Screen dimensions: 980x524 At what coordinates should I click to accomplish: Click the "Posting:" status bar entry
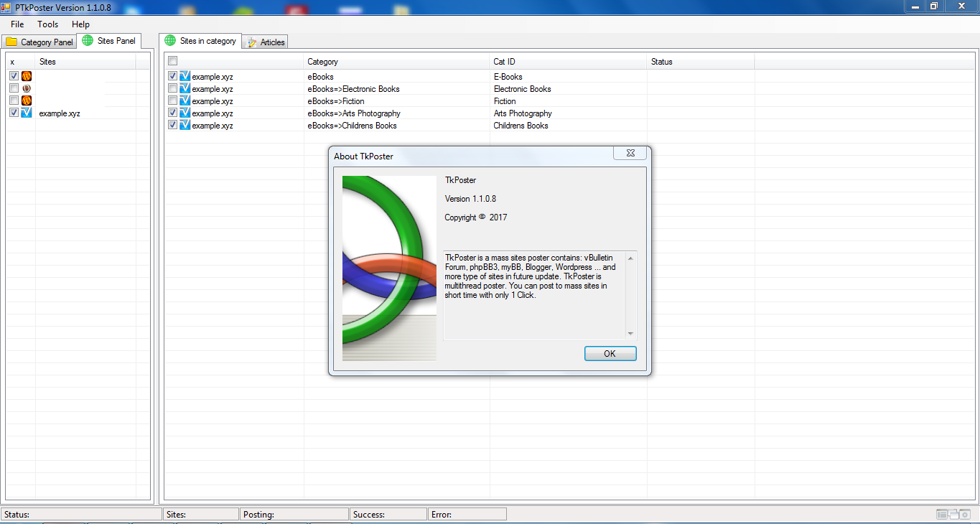[x=294, y=514]
